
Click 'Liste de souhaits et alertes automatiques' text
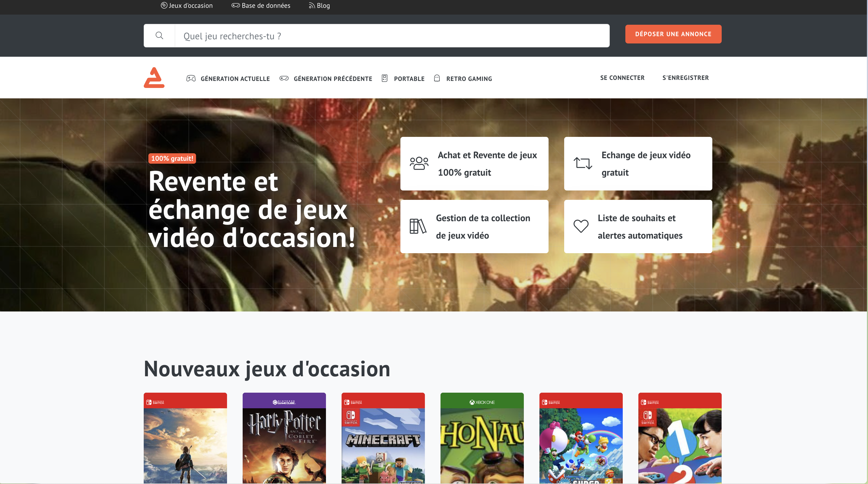point(640,227)
